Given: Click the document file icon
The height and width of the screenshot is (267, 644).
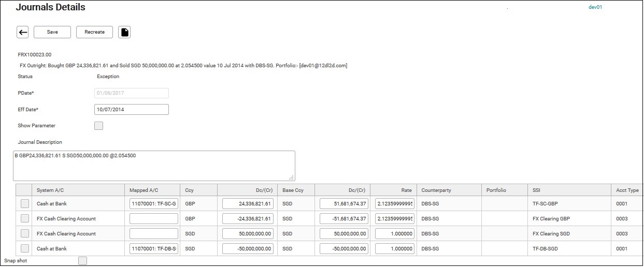Looking at the screenshot, I should (x=124, y=32).
